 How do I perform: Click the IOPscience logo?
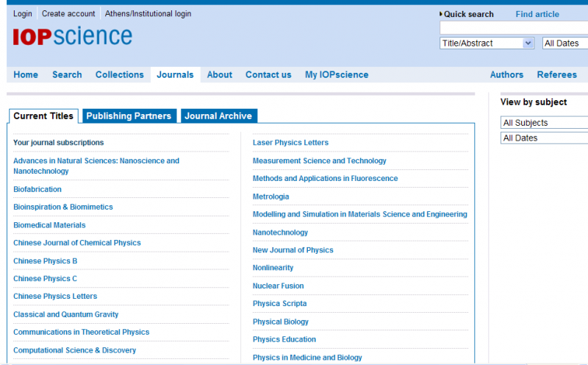pyautogui.click(x=73, y=36)
